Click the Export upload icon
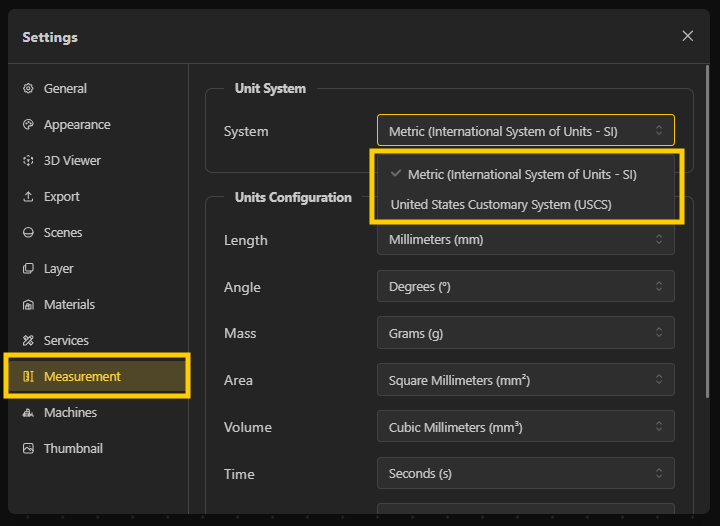720x526 pixels. point(28,197)
